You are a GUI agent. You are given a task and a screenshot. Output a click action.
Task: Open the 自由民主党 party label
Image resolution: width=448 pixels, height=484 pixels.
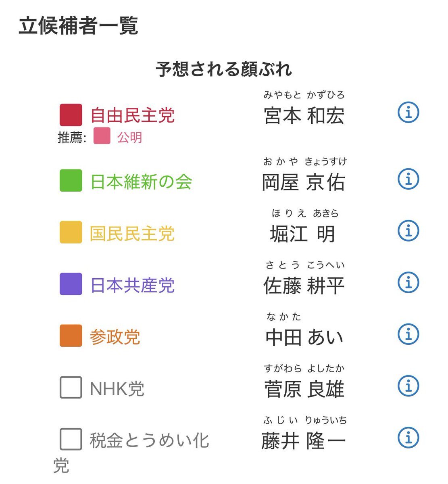point(132,115)
